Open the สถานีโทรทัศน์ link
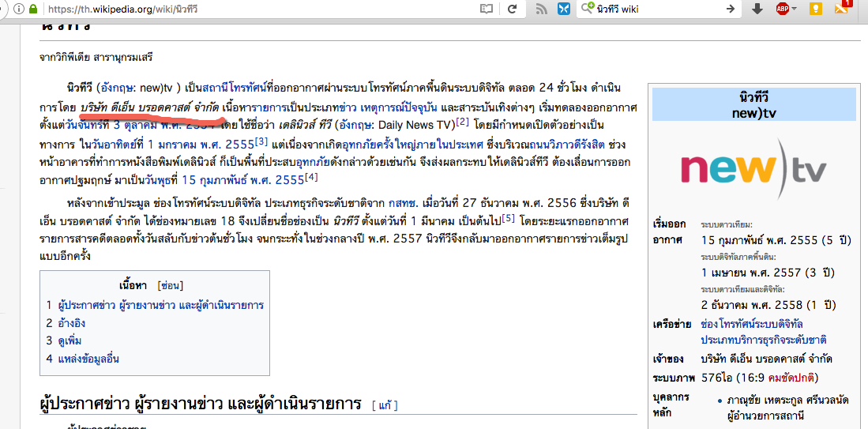The width and height of the screenshot is (868, 429). point(235,88)
